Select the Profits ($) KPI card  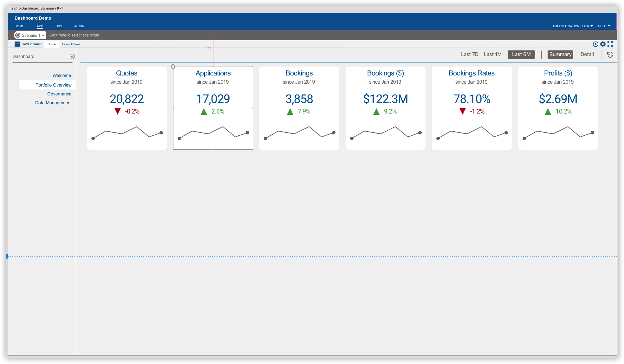point(558,108)
